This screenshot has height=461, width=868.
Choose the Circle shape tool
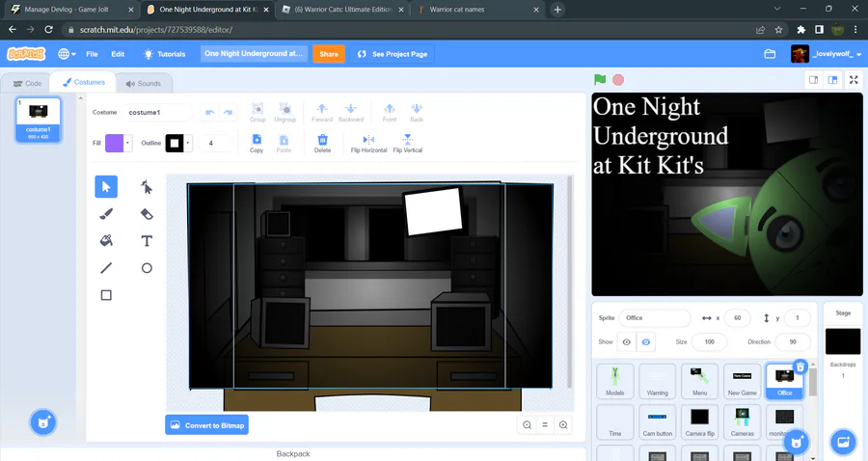pos(147,268)
